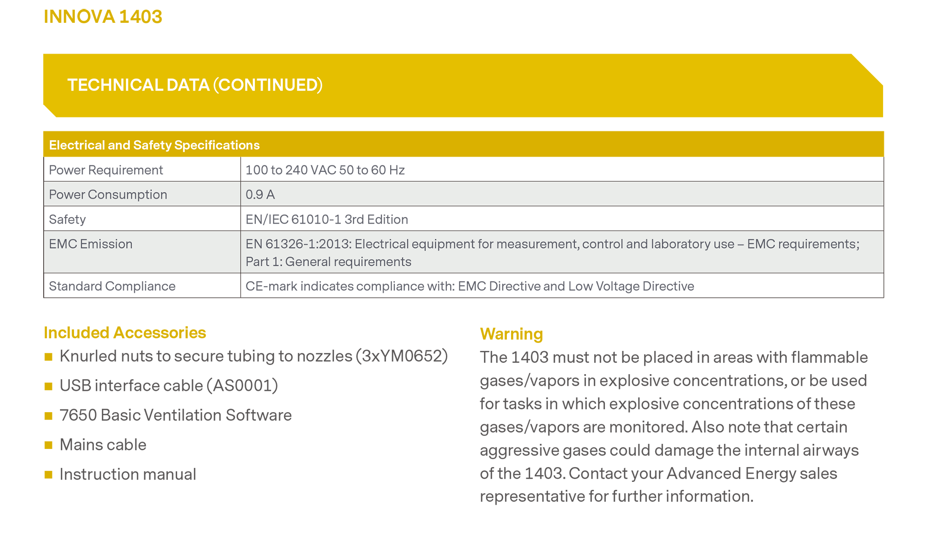Viewport: 930px width, 560px height.
Task: Select the Power Consumption row label
Action: [x=107, y=194]
